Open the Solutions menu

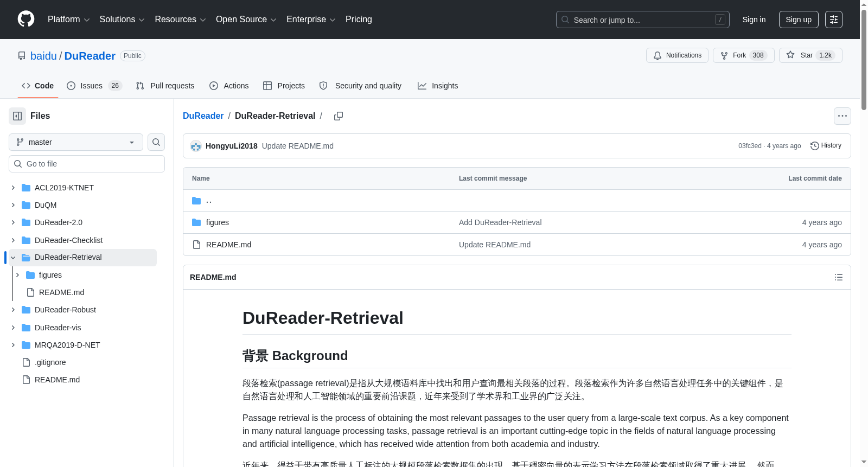[122, 20]
